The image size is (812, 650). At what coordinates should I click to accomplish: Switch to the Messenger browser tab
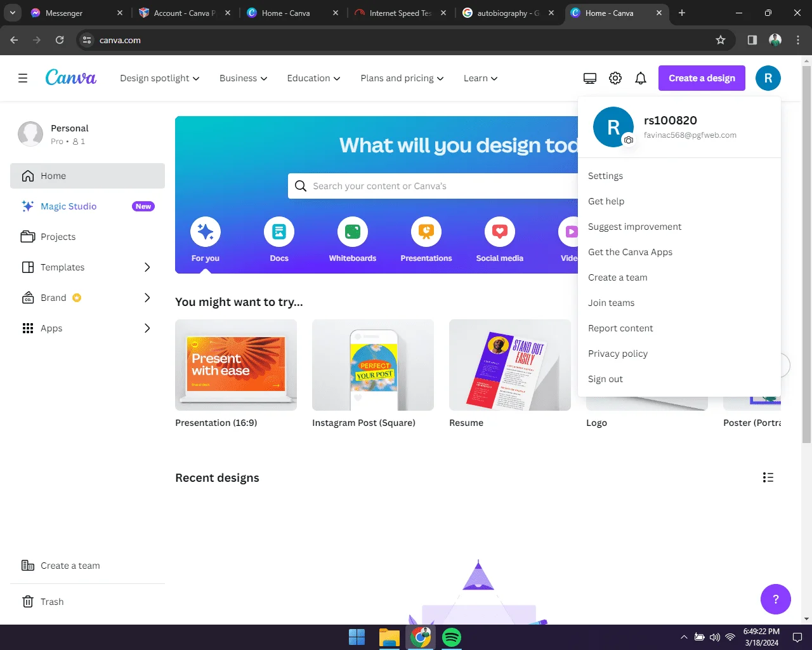click(76, 13)
